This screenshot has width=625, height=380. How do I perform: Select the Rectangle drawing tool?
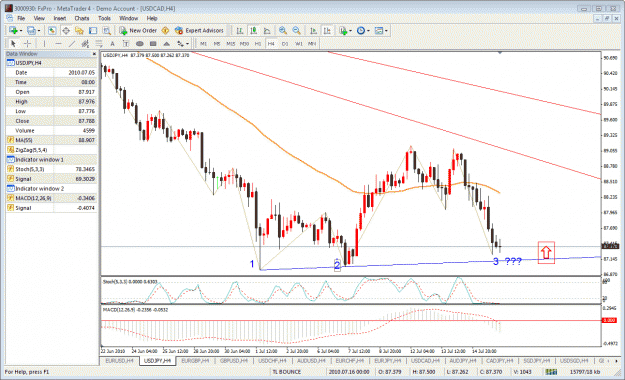(x=153, y=43)
